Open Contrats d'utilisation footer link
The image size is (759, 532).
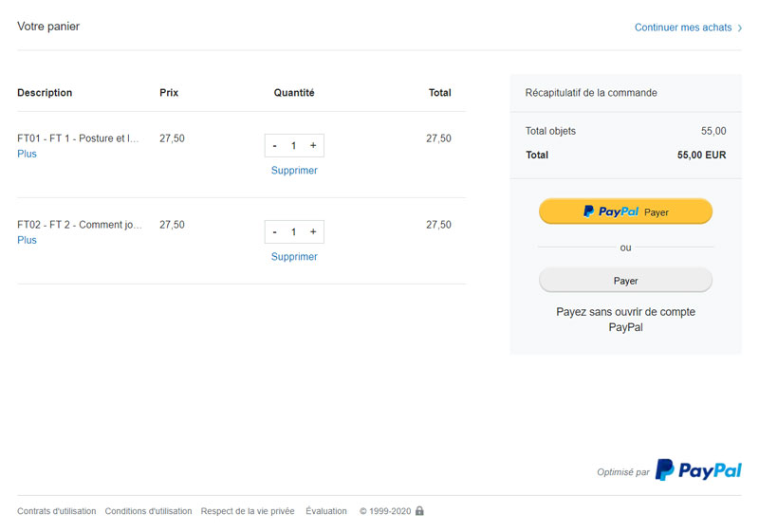pyautogui.click(x=57, y=511)
